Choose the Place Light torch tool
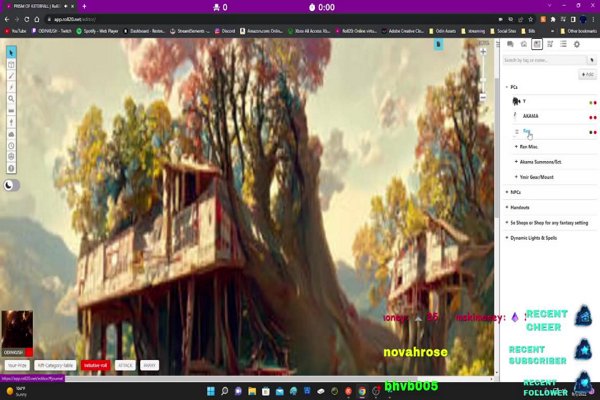 point(11,122)
